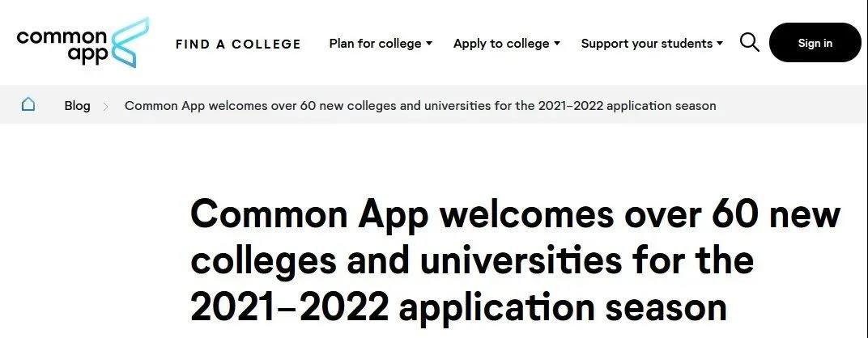The height and width of the screenshot is (338, 868).
Task: Click the breadcrumb chevron separator after Blog
Action: 106,106
